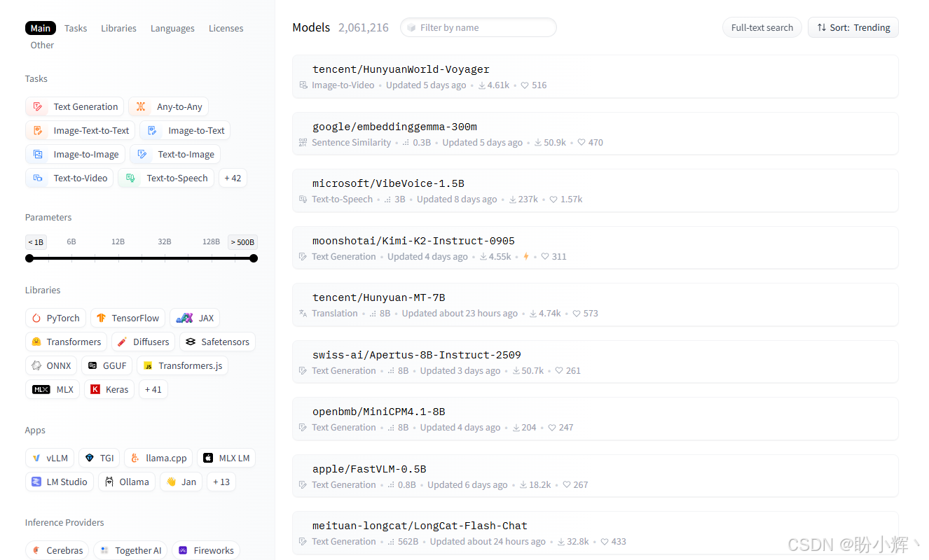Screen dimensions: 929x560
Task: Switch to the Languages tab
Action: (172, 29)
